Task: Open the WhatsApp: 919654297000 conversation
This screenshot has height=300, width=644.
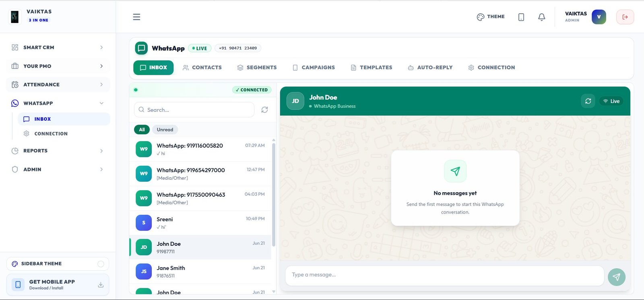Action: click(200, 174)
